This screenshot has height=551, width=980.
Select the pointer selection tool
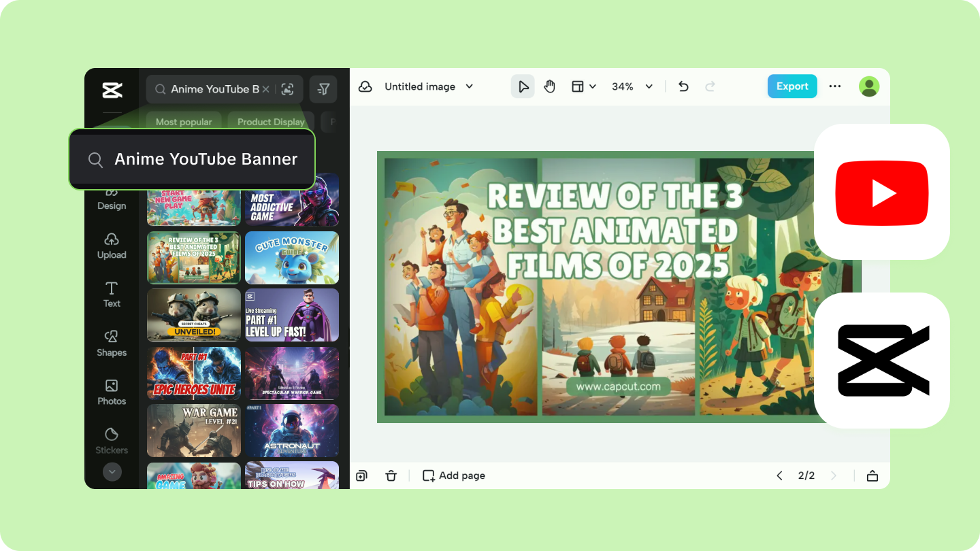(x=523, y=86)
